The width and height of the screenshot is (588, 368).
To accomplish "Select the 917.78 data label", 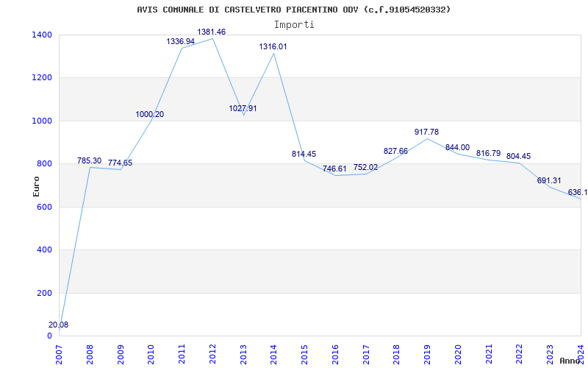I will [426, 132].
